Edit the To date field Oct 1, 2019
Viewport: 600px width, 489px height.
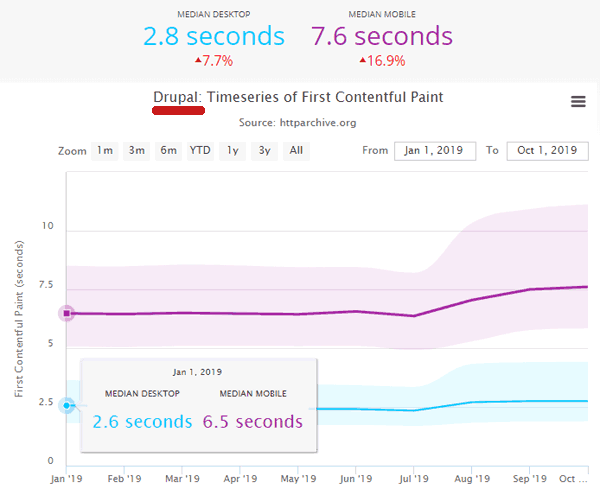point(548,151)
